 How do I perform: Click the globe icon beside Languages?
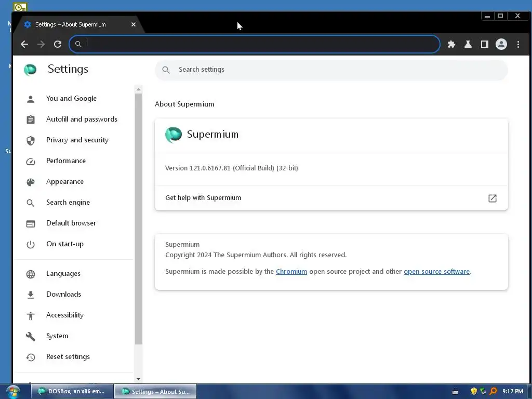point(31,274)
